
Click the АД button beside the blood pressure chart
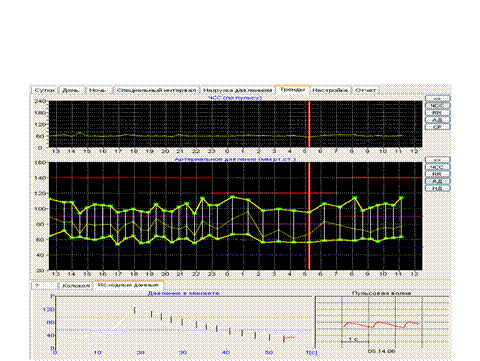click(437, 181)
